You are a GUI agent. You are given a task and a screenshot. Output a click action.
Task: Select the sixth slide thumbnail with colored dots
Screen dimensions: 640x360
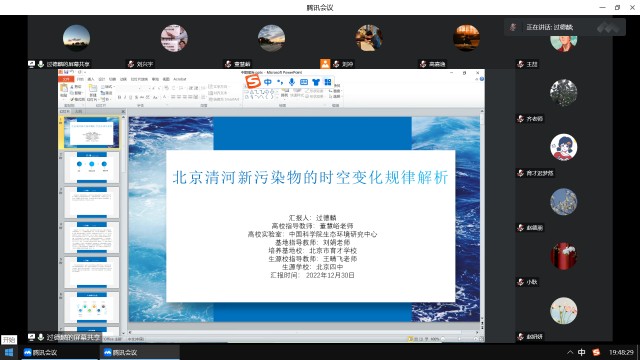click(x=91, y=307)
